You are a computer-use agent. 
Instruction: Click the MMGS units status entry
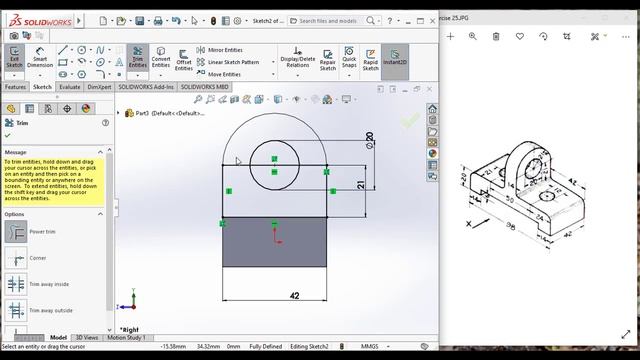(x=369, y=346)
